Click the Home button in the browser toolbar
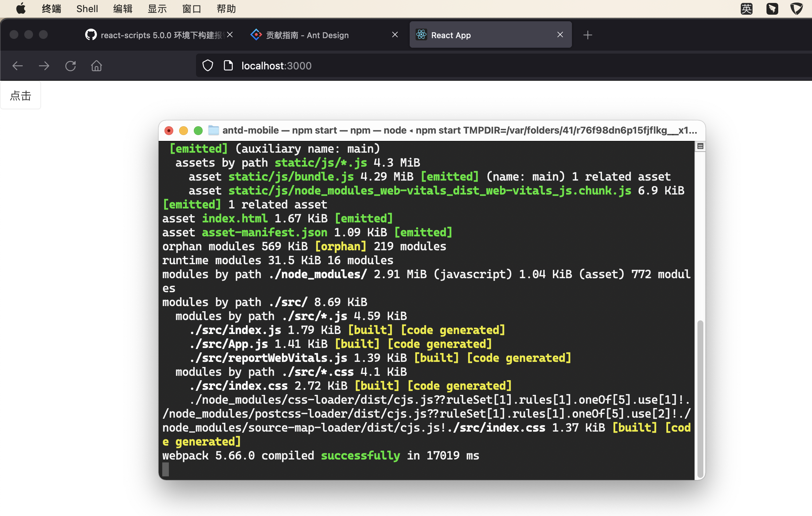812x516 pixels. coord(96,66)
